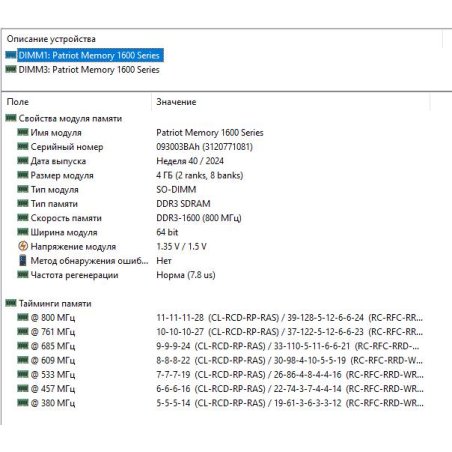Click the icon next to Размер модуля
The image size is (452, 452).
coord(23,175)
